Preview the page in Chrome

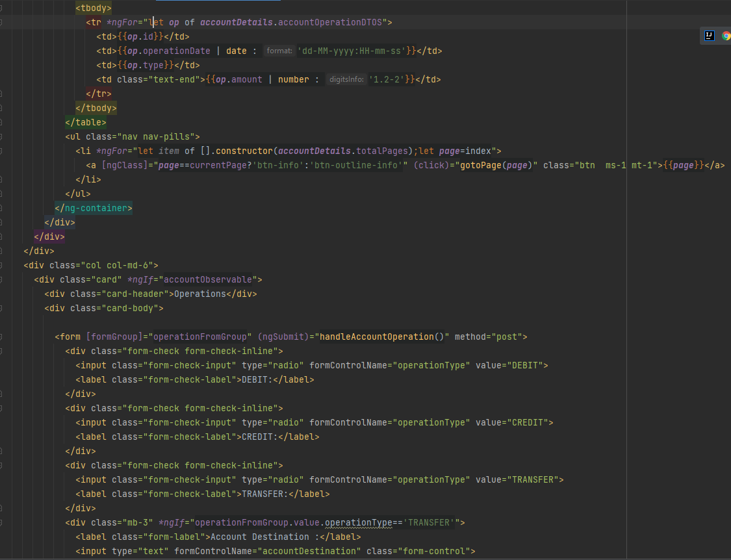tap(726, 36)
